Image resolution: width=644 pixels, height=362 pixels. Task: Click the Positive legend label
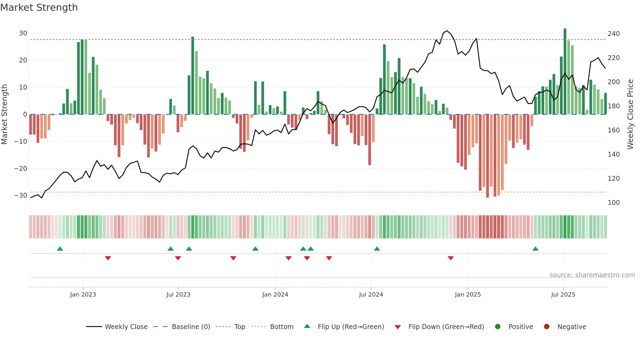(x=521, y=327)
